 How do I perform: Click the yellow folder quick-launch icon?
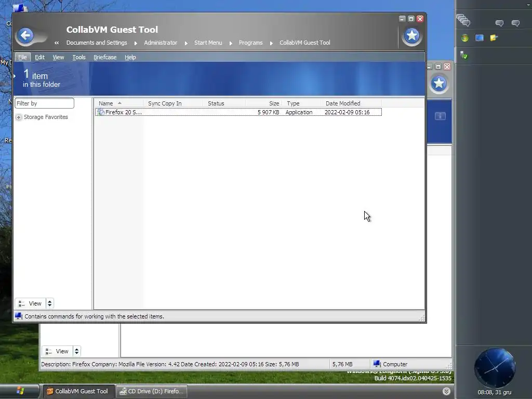494,37
